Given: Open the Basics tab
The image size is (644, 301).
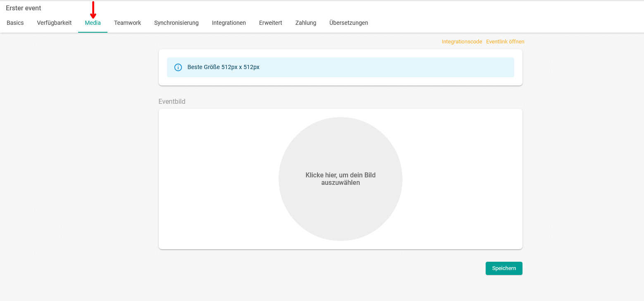Looking at the screenshot, I should point(15,23).
